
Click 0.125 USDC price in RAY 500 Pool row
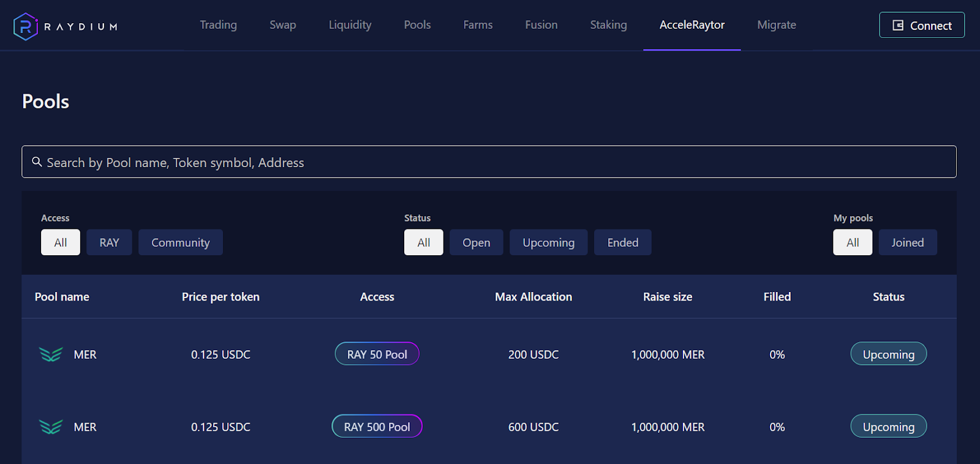tap(221, 427)
